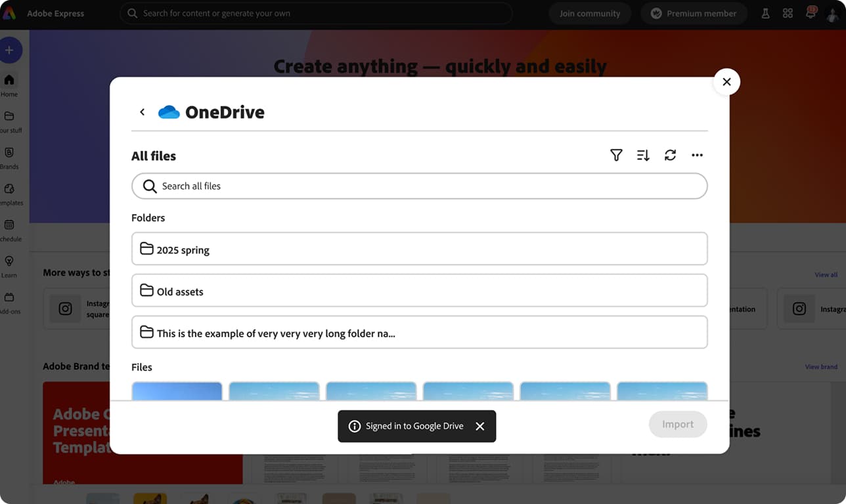Click the info icon in the toast
This screenshot has height=504, width=846.
355,427
